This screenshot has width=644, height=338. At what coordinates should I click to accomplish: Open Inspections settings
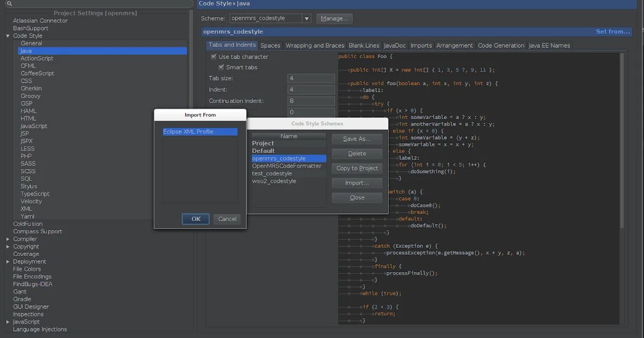28,314
